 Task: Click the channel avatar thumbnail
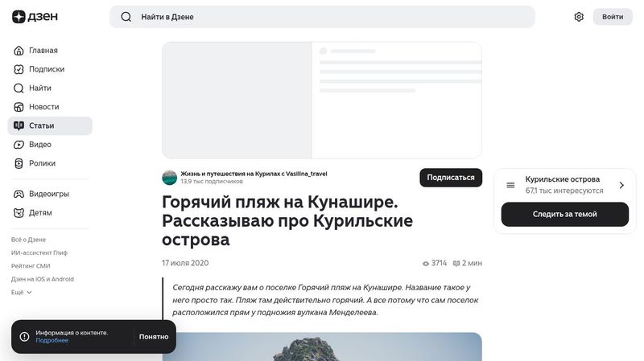click(x=169, y=178)
